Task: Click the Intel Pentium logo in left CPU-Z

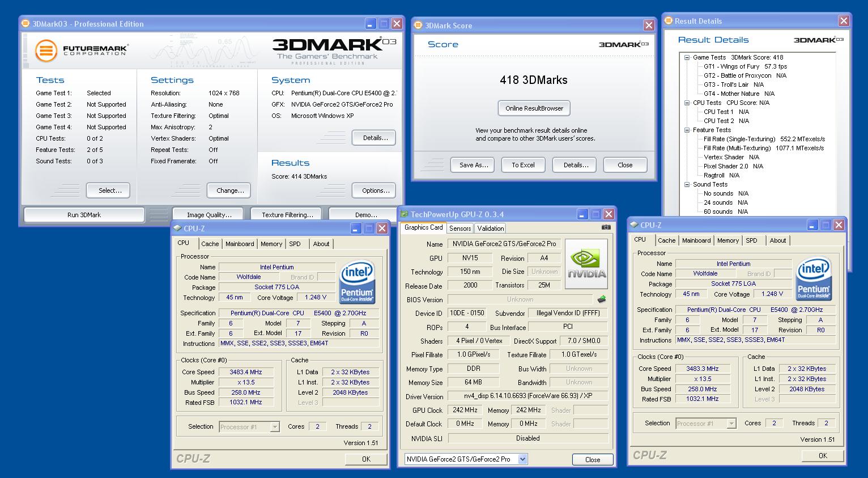Action: click(356, 282)
